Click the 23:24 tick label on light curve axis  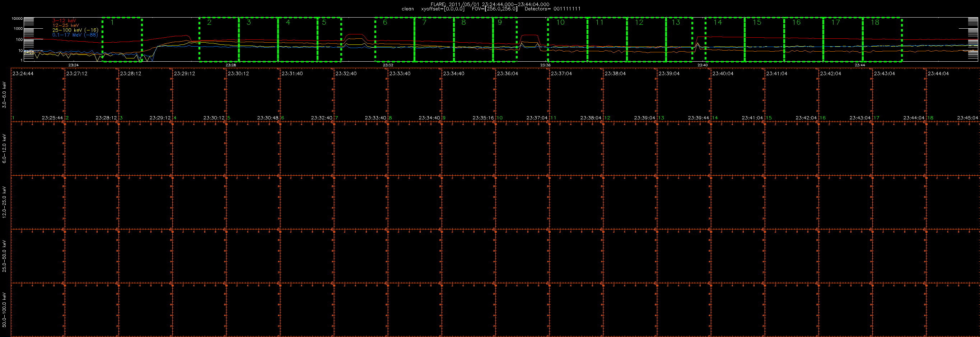tap(74, 65)
